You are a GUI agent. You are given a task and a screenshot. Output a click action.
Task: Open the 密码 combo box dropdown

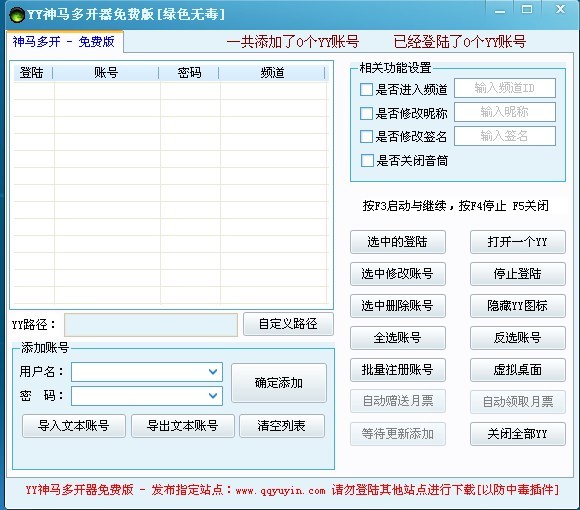click(x=213, y=396)
